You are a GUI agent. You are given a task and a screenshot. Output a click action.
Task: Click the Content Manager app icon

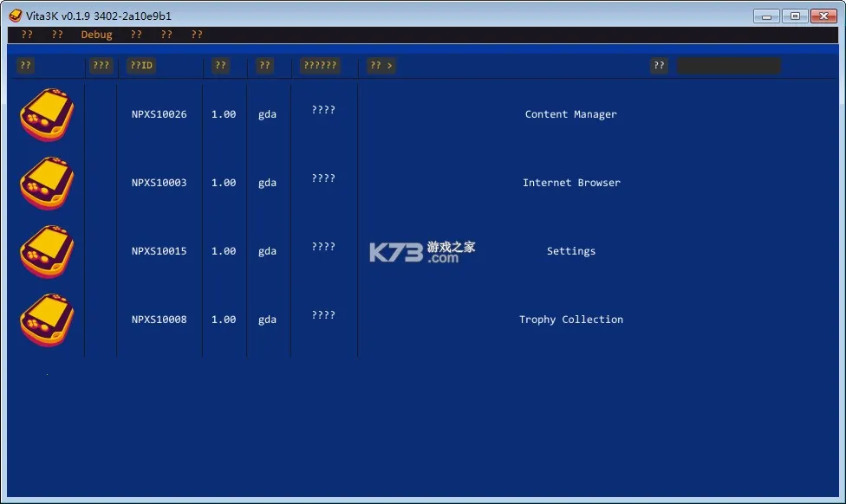[47, 114]
